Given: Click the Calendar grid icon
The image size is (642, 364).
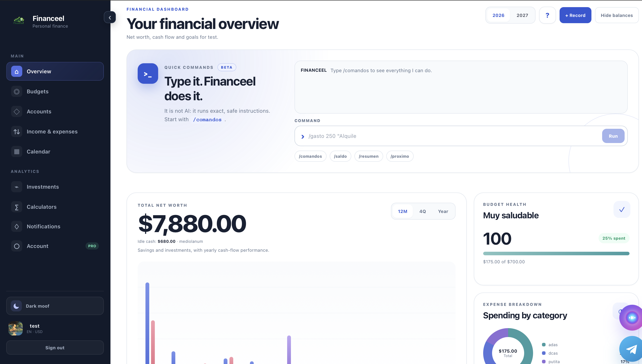Looking at the screenshot, I should click(17, 151).
